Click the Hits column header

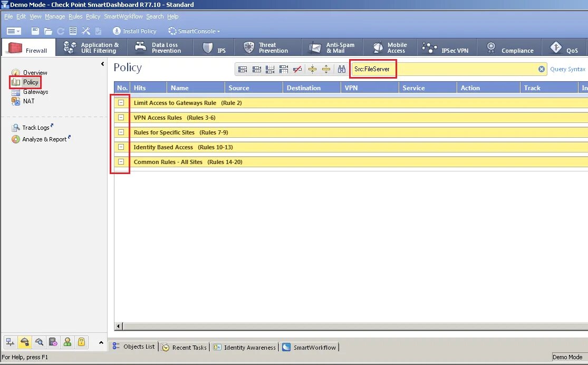click(x=149, y=88)
